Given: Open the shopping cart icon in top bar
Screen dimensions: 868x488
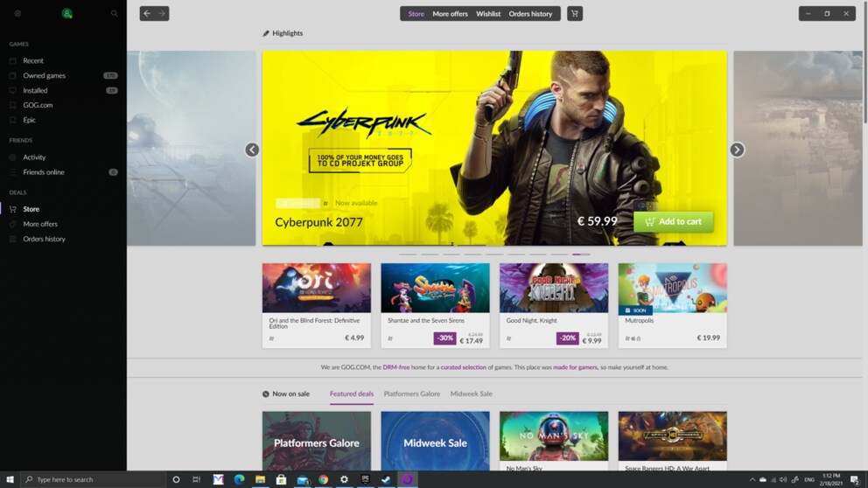Looking at the screenshot, I should click(x=575, y=13).
